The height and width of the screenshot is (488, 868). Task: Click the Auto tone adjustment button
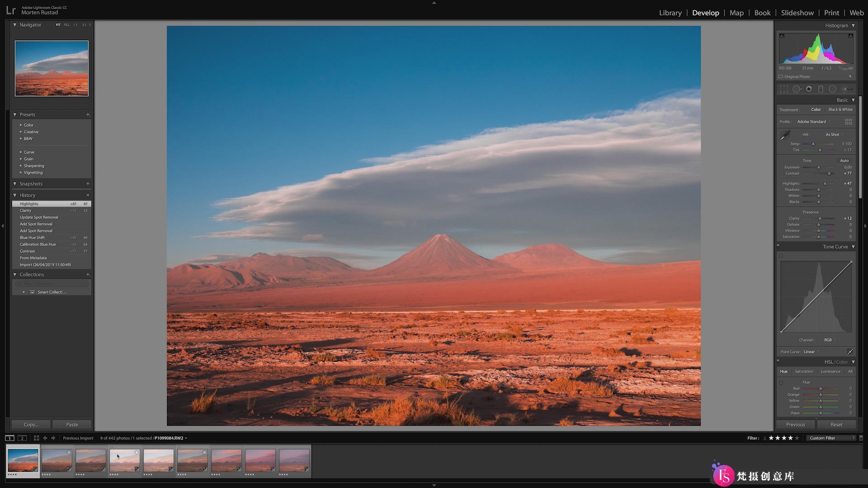coord(845,160)
